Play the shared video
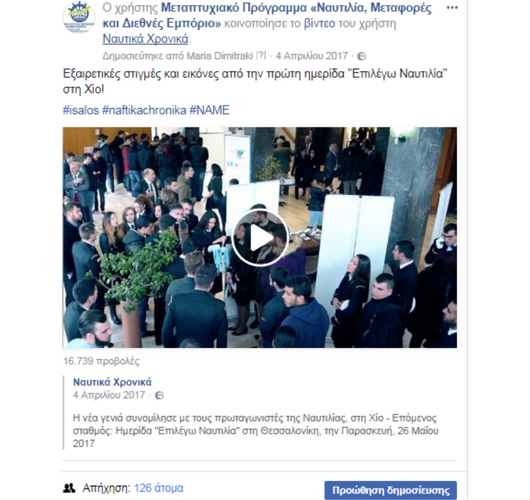 260,238
